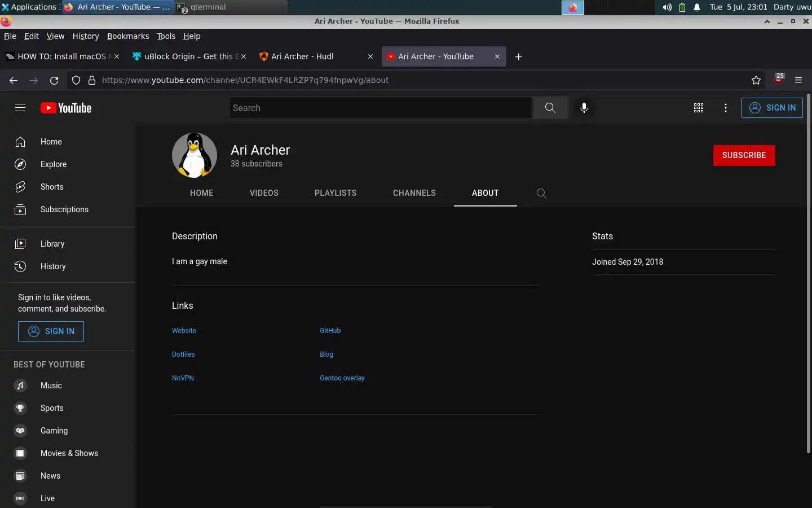Open the Dotfiles link
Screen dimensions: 812x508
[x=183, y=354]
